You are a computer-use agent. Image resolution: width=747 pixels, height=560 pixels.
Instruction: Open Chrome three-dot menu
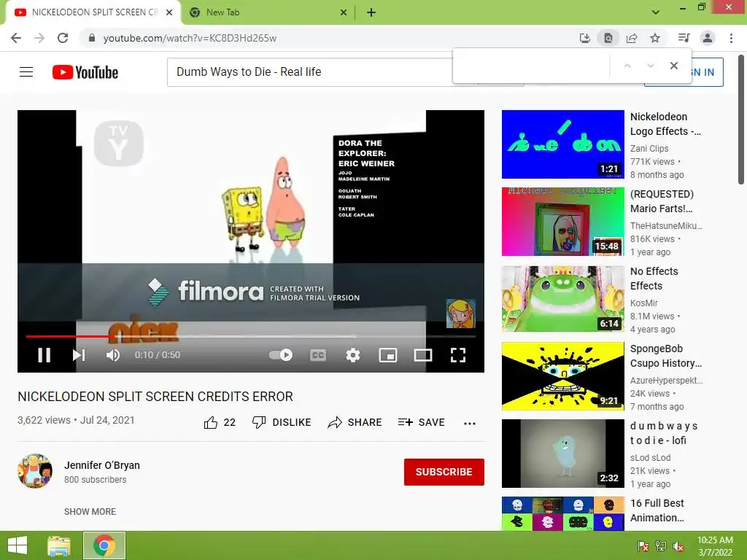731,38
